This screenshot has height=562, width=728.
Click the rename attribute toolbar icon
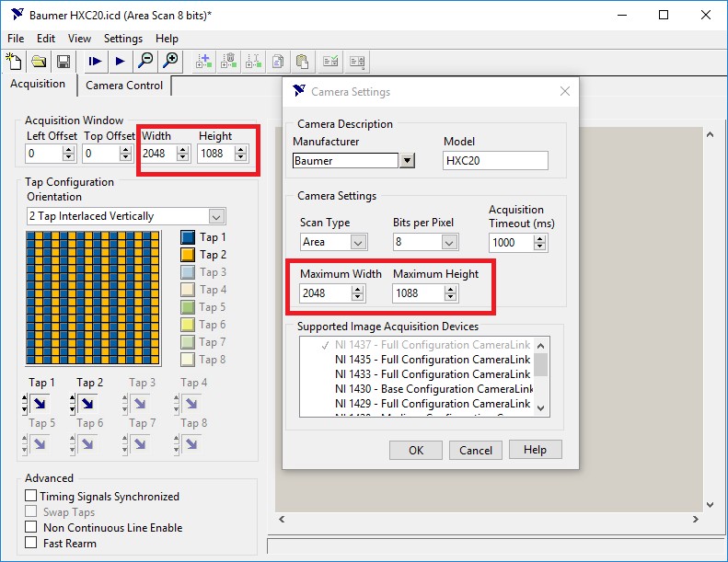(253, 62)
